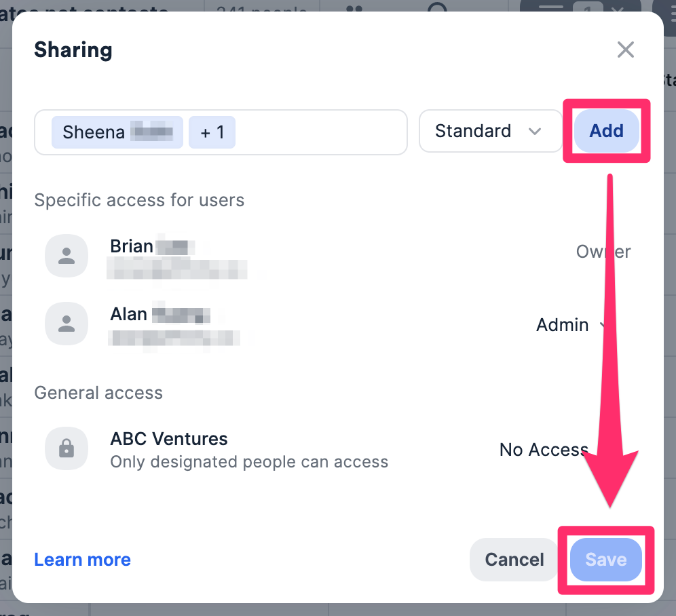676x616 pixels.
Task: Click the +1 additional users chip
Action: pyautogui.click(x=212, y=132)
